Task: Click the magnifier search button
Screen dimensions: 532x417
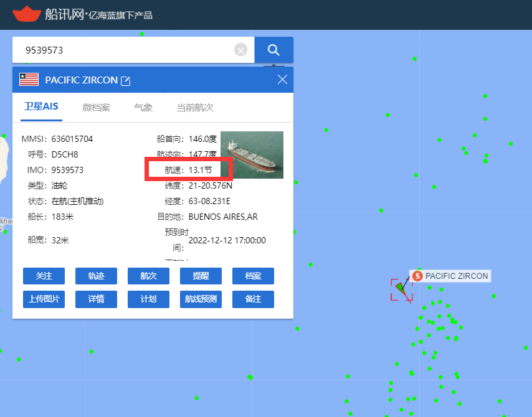Action: [273, 50]
